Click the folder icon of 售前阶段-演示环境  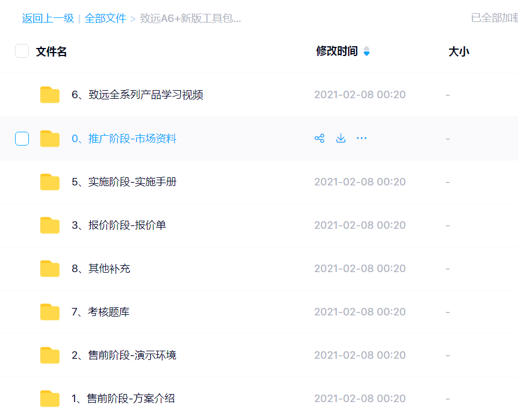pyautogui.click(x=50, y=355)
